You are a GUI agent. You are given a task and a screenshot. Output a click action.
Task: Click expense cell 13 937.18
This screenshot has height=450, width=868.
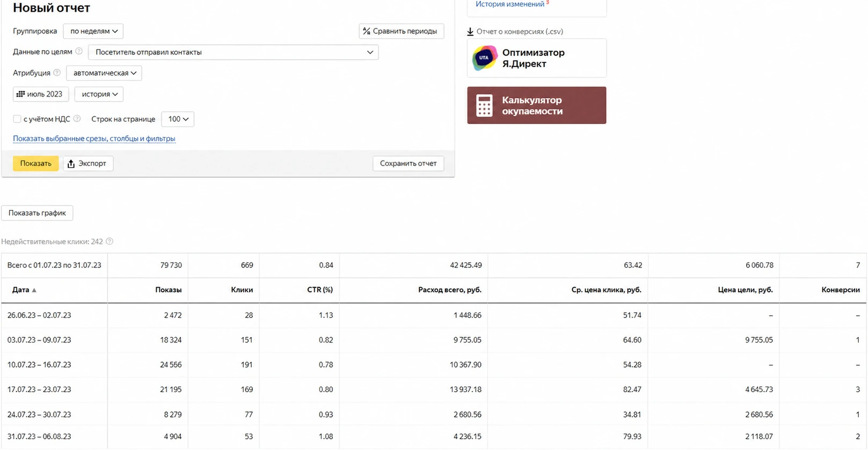point(465,389)
